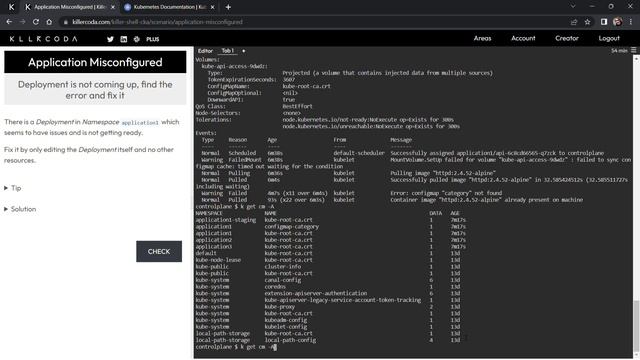
Task: Click the terminal command prompt line
Action: coord(236,347)
